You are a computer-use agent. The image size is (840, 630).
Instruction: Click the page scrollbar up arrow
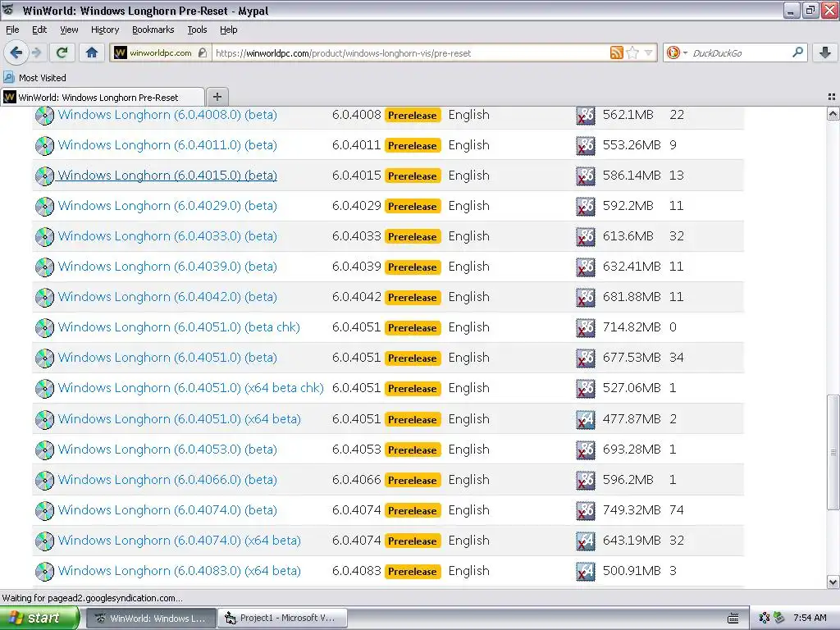pyautogui.click(x=833, y=113)
